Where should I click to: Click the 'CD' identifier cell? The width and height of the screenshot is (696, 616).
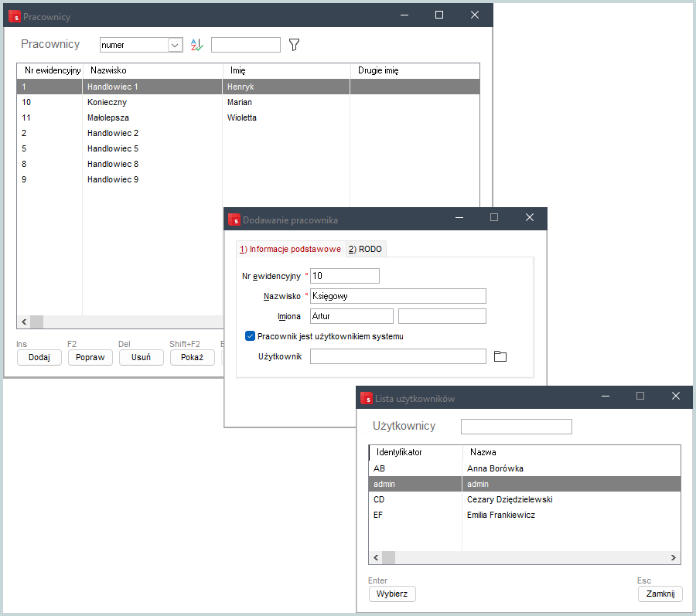point(415,499)
